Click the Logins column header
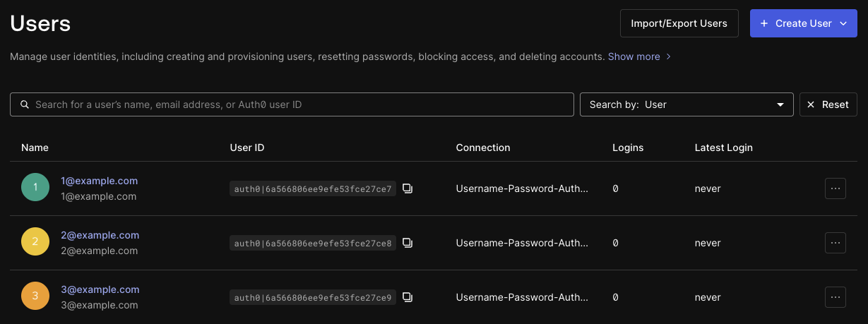Viewport: 868px width, 324px height. click(x=628, y=148)
